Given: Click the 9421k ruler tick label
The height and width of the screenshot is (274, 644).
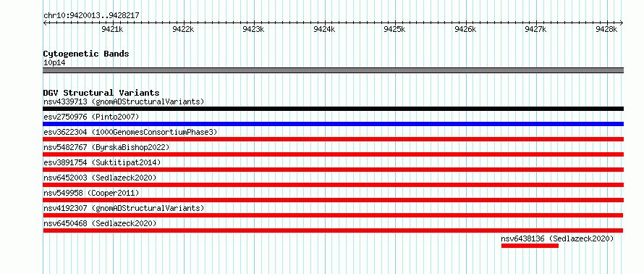Looking at the screenshot, I should (113, 29).
